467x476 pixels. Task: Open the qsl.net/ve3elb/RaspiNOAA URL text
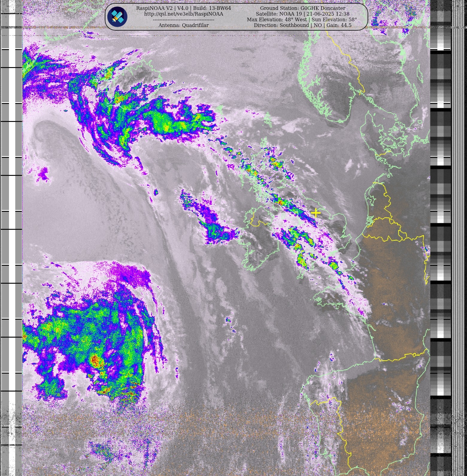pos(184,14)
